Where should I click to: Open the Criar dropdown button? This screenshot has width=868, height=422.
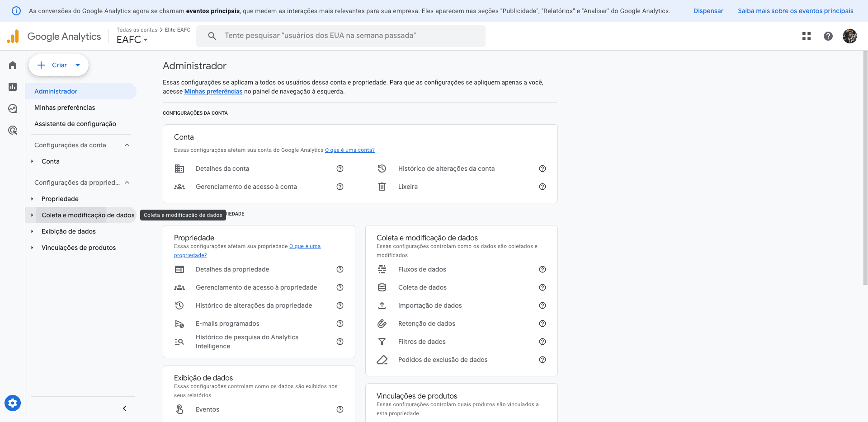[x=58, y=65]
